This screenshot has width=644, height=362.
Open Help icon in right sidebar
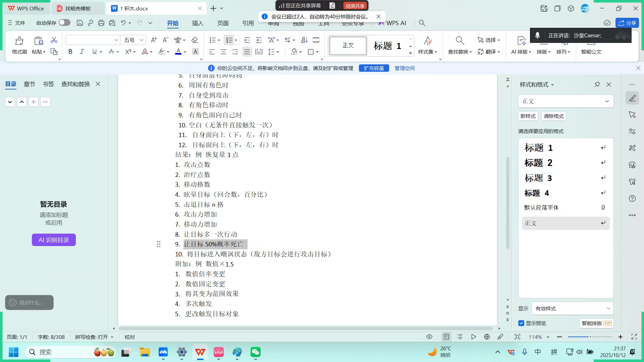pos(632,198)
